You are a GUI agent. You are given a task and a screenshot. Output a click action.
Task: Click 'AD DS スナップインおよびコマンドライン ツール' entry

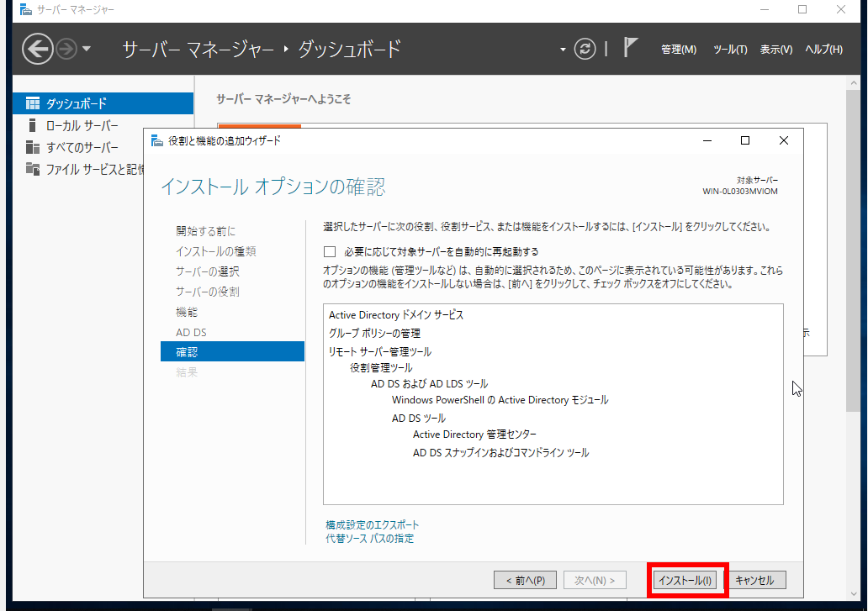point(501,453)
